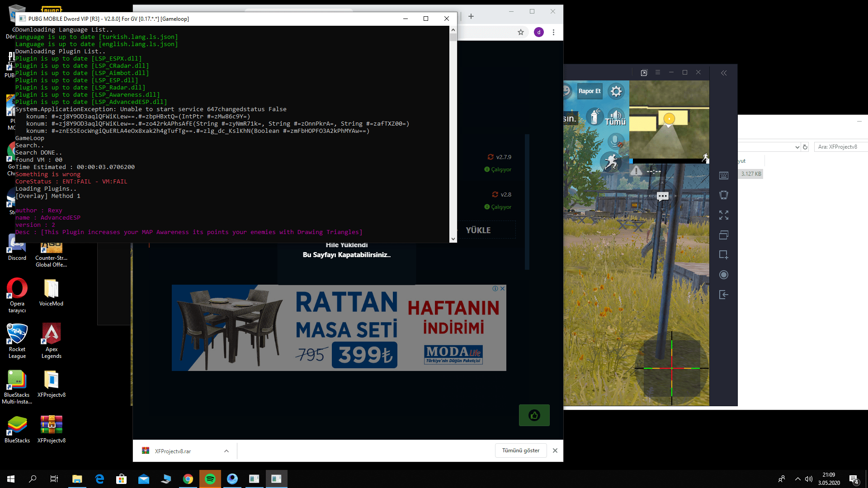Open the XFProjectv8 WinRAR archive on desktop

(52, 430)
